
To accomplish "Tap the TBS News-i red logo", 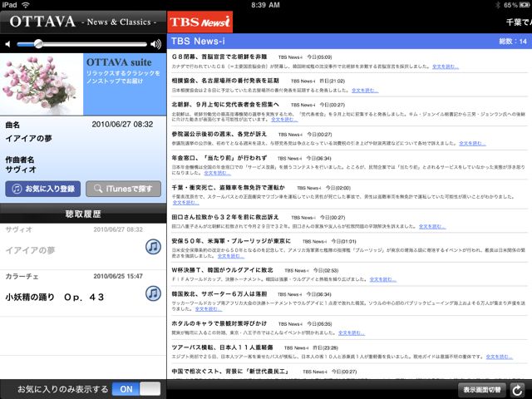I will pyautogui.click(x=200, y=22).
